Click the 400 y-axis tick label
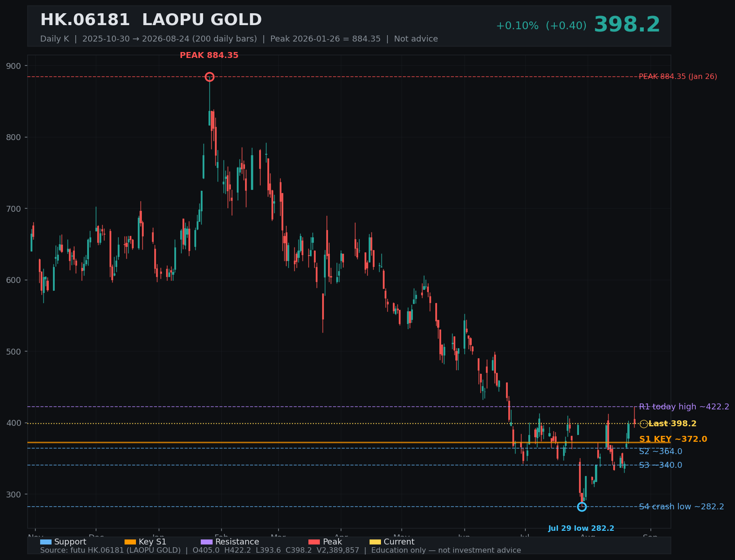735x560 pixels. pos(14,423)
